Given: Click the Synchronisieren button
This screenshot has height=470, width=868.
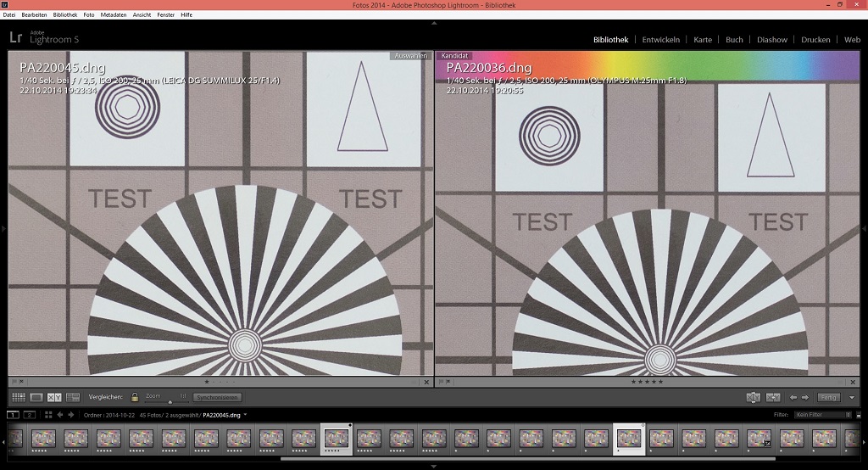Looking at the screenshot, I should point(217,397).
